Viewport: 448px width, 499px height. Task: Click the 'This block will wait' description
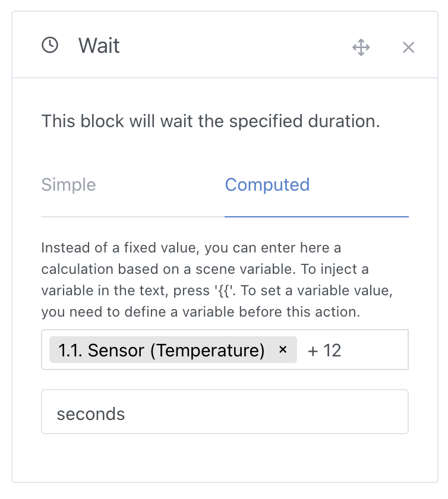coord(210,122)
